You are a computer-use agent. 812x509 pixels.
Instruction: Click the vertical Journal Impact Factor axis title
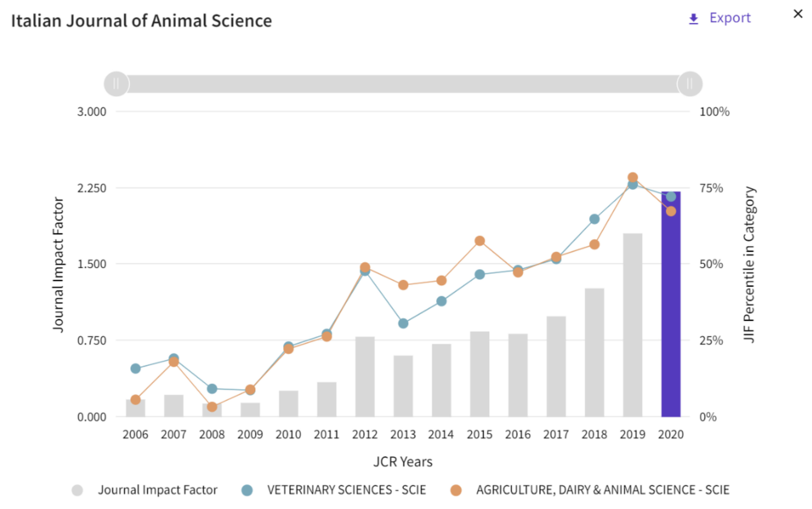[58, 265]
